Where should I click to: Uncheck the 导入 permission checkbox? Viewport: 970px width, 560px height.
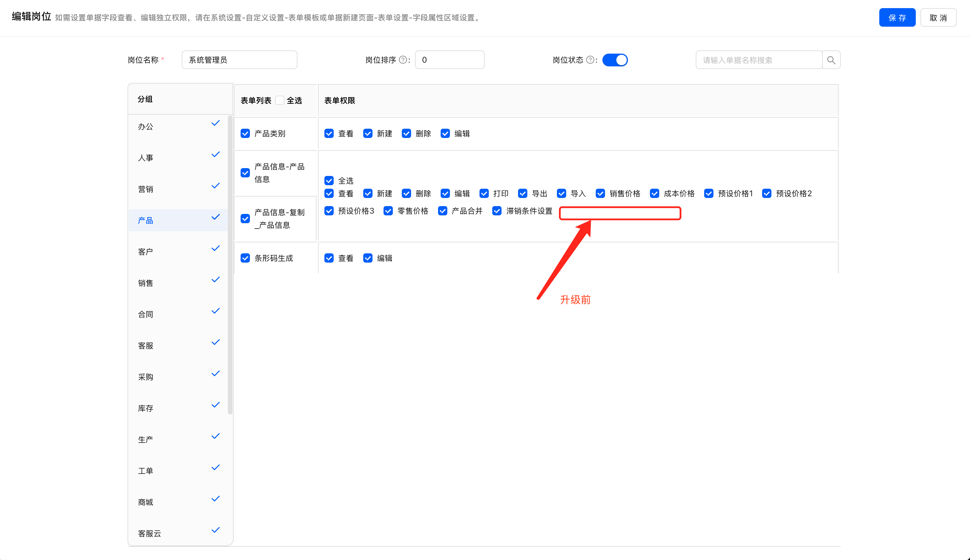click(561, 193)
